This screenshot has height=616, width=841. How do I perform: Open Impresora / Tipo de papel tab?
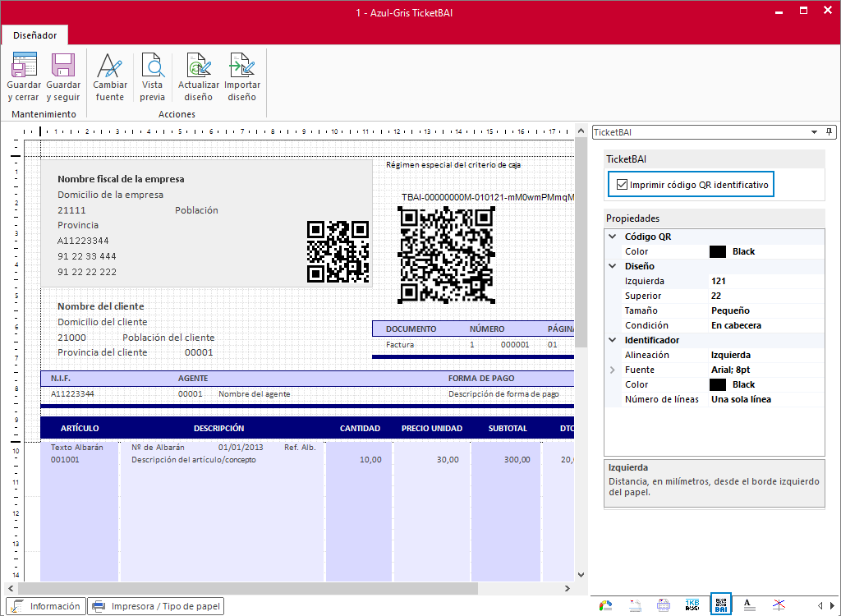point(155,606)
